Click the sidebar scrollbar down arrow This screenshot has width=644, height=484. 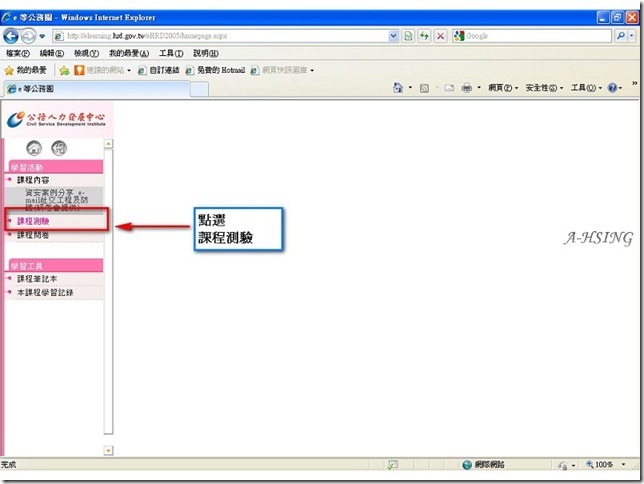pyautogui.click(x=108, y=451)
